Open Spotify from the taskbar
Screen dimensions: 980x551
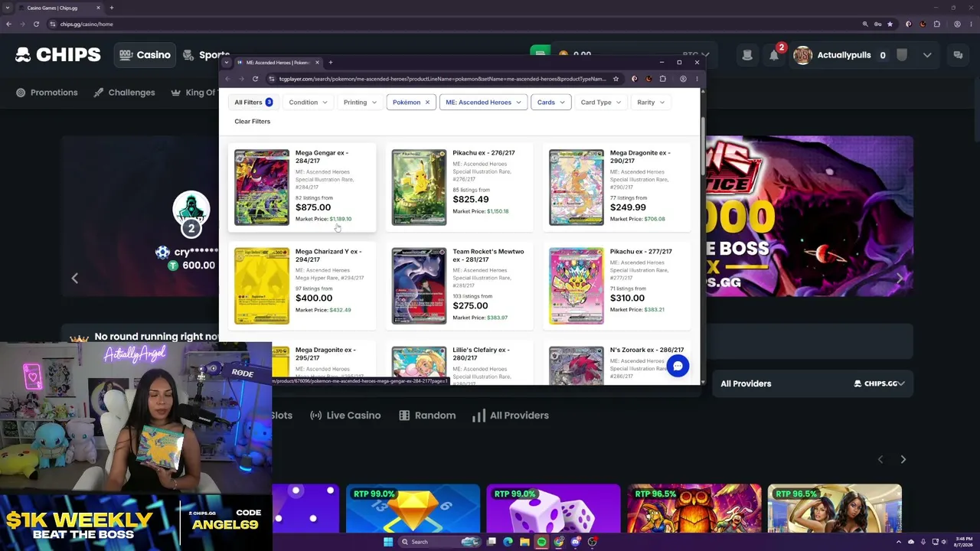(x=541, y=542)
